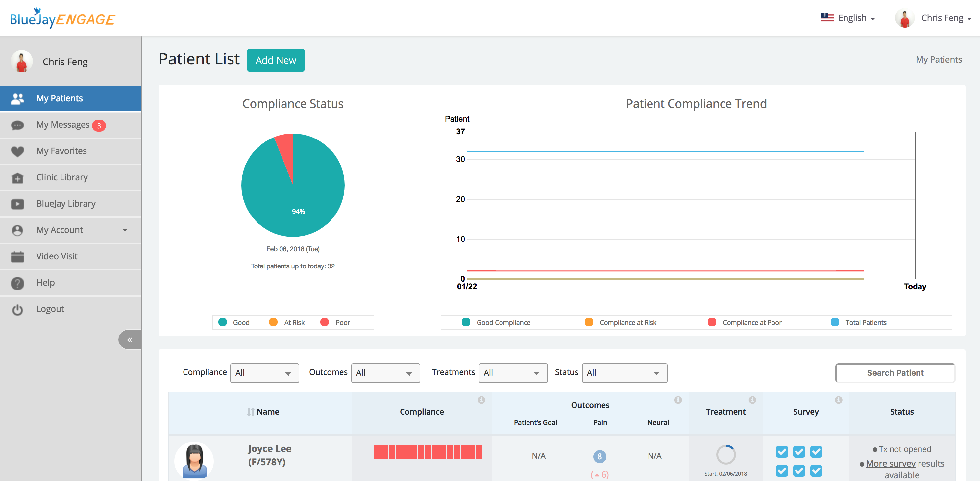Click the heart icon for My Favorites

coord(17,151)
